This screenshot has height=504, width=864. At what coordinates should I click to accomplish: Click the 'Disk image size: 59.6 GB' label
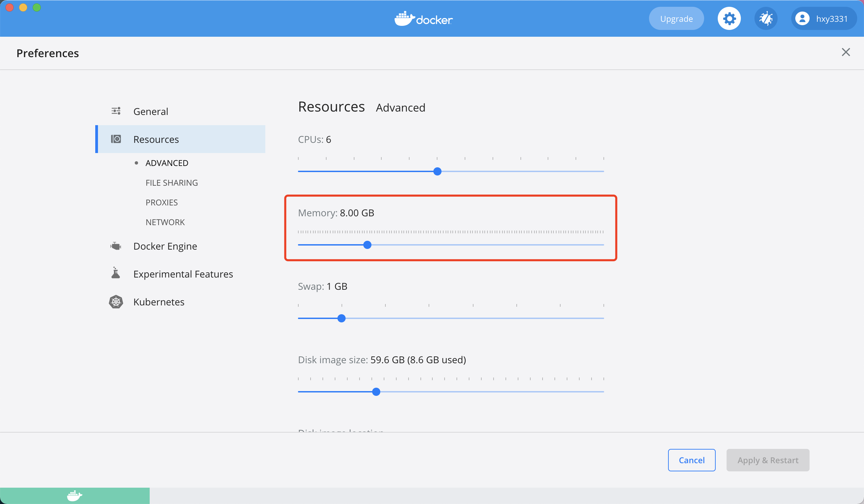[x=382, y=360]
